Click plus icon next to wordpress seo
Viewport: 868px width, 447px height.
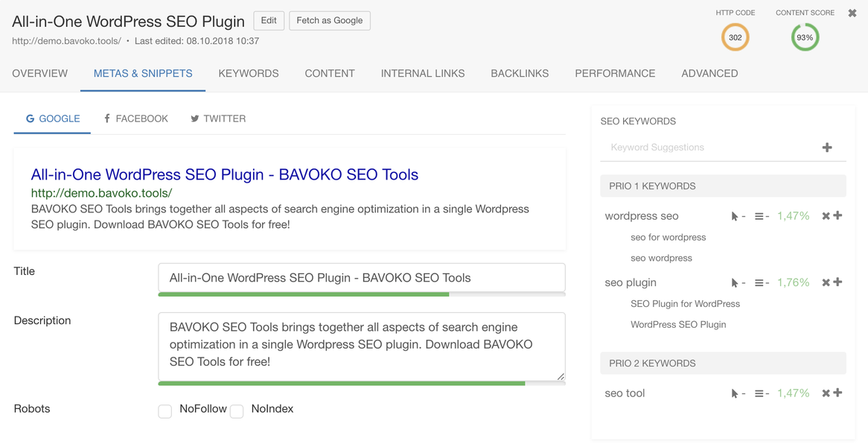point(837,215)
